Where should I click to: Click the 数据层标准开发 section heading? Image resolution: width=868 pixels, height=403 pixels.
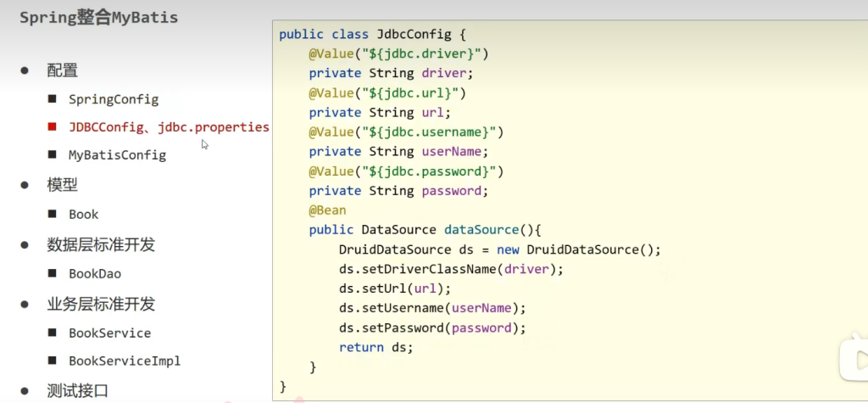click(101, 245)
